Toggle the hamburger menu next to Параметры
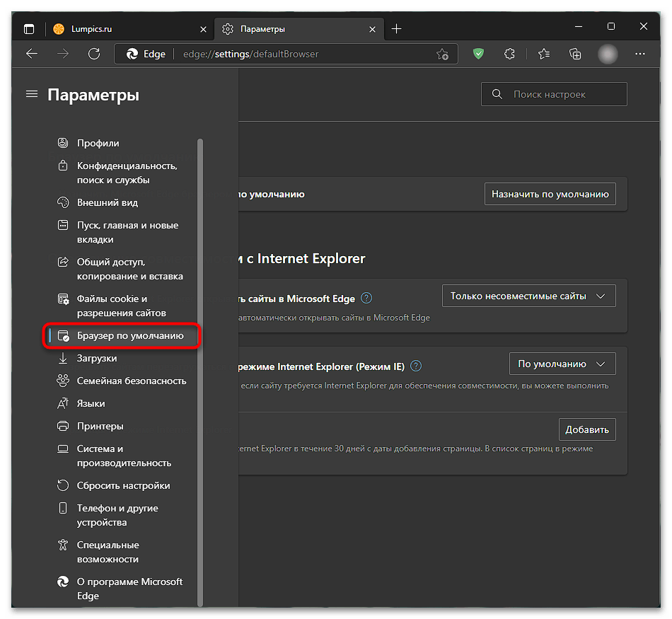 click(x=32, y=94)
